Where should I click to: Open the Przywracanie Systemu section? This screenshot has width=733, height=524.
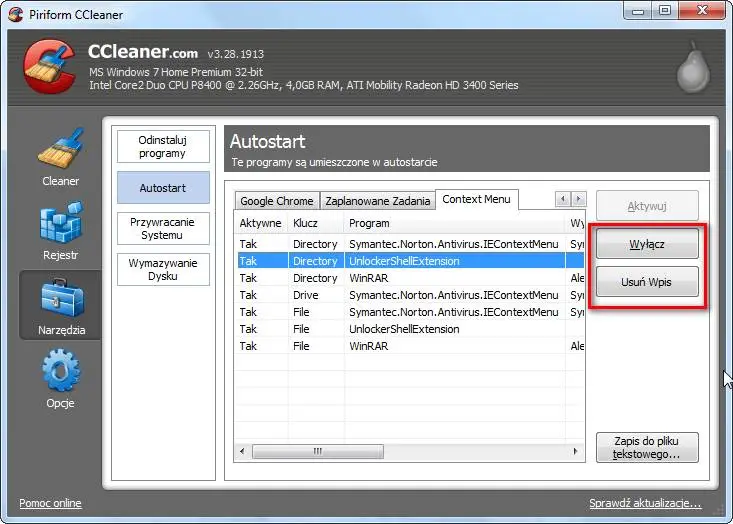(x=163, y=228)
